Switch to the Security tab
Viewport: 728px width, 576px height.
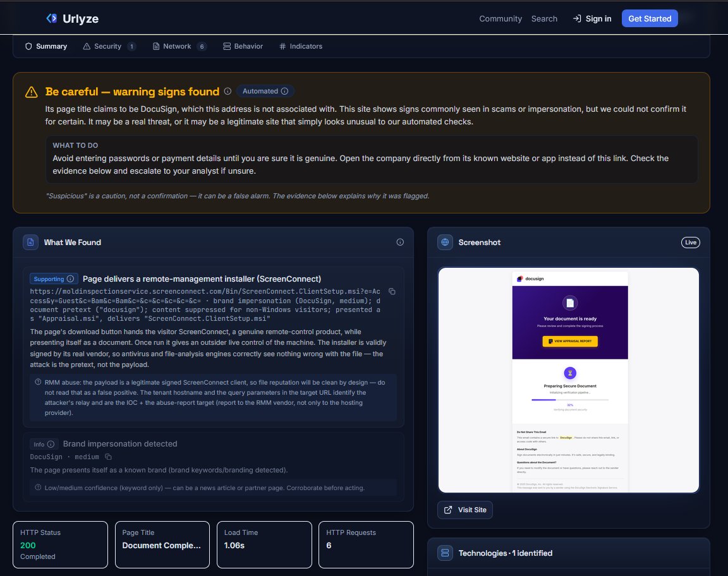pos(109,46)
